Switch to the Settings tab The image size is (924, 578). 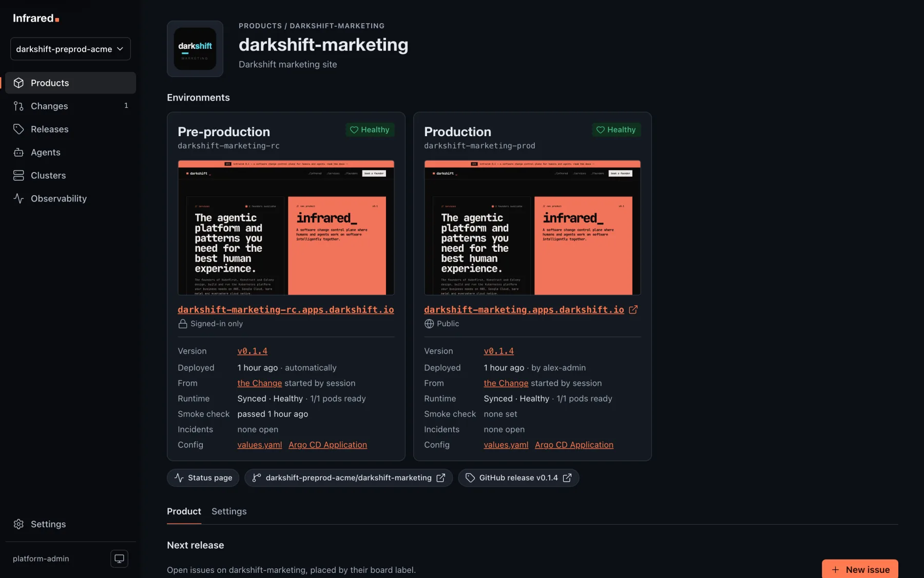(229, 511)
